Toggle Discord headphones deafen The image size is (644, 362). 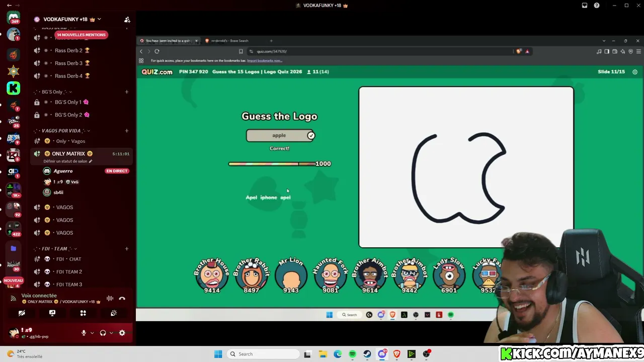[103, 333]
